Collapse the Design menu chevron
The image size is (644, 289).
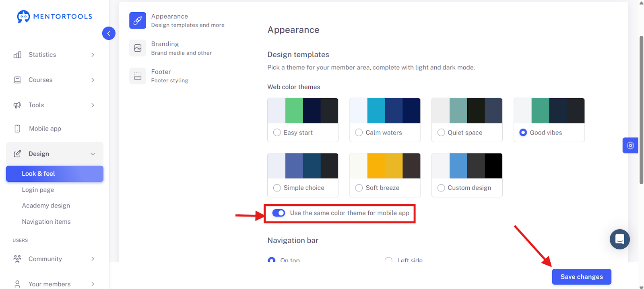coord(93,154)
